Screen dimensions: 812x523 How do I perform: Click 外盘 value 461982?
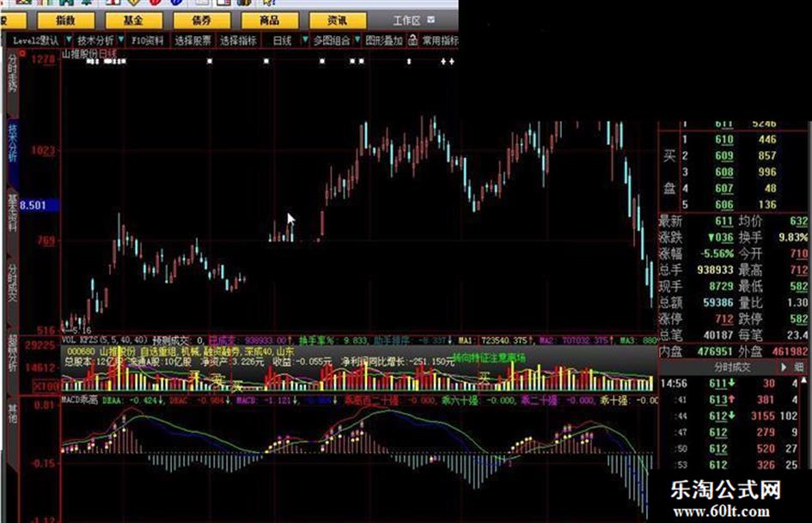[791, 351]
